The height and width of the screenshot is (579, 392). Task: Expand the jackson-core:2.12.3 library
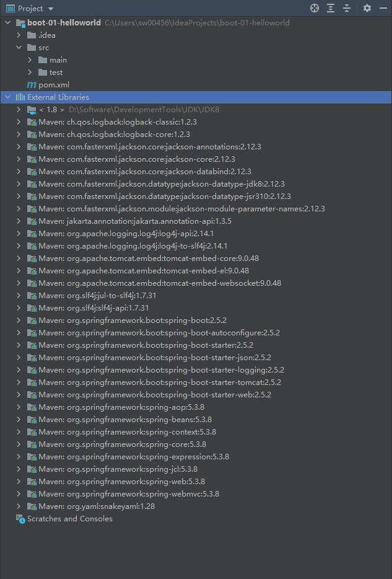pos(19,159)
